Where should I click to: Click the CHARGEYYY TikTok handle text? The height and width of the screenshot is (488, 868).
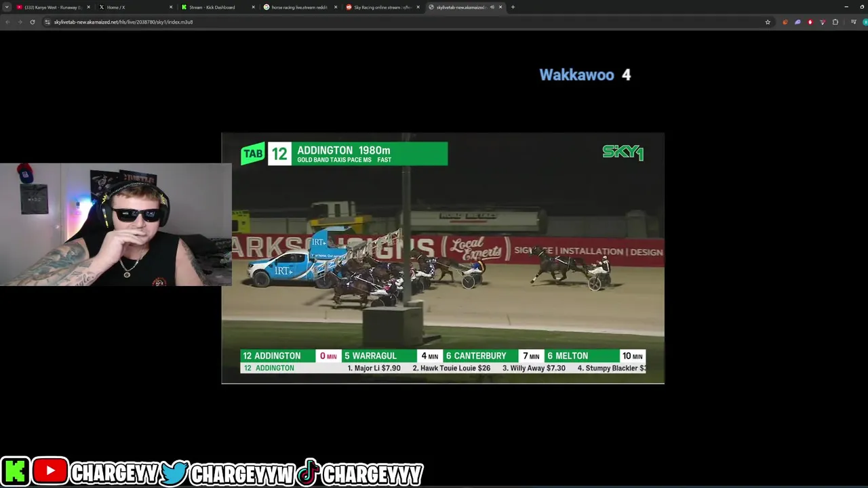(372, 474)
